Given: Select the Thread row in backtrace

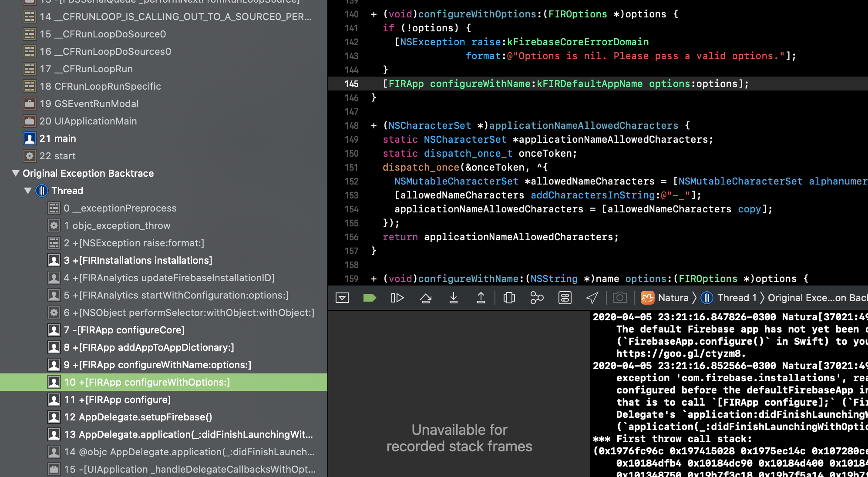Looking at the screenshot, I should coord(164,191).
